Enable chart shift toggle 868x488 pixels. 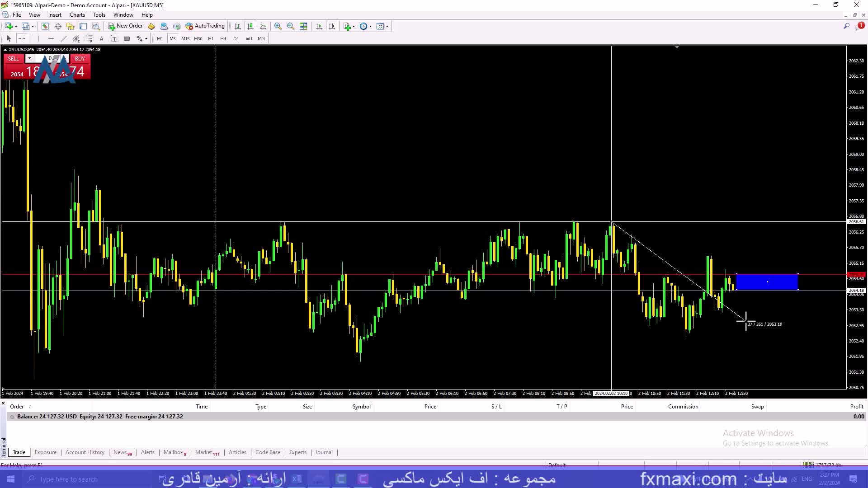tap(332, 26)
